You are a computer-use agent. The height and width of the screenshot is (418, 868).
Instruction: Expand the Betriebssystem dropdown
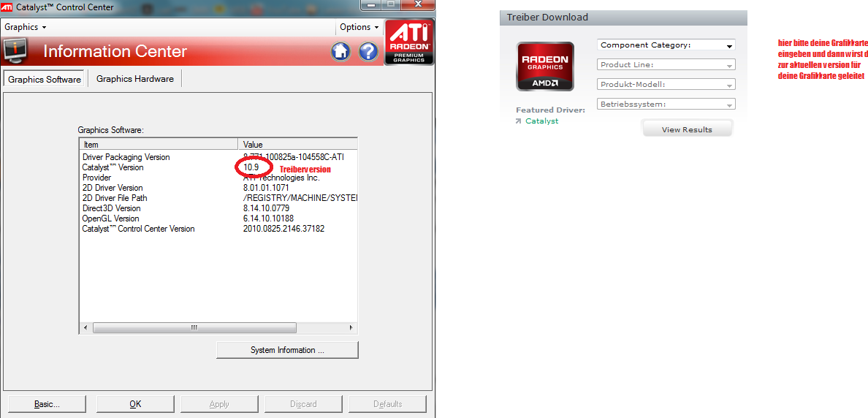tap(666, 104)
